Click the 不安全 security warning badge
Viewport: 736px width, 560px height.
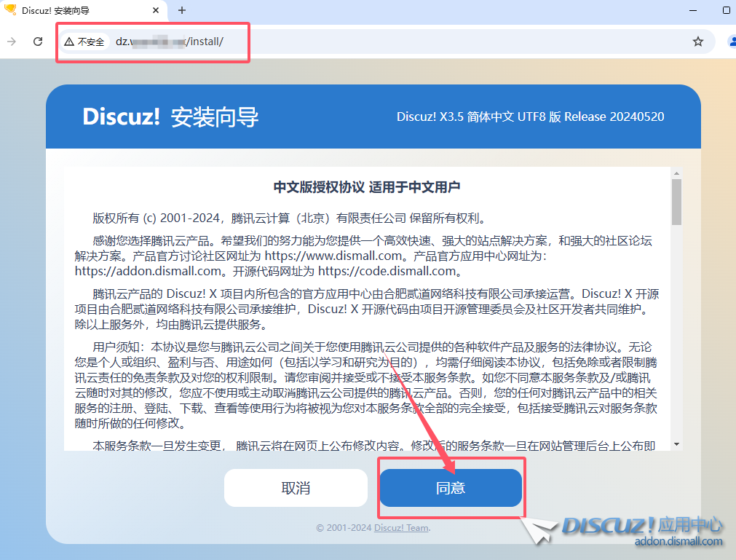point(84,42)
